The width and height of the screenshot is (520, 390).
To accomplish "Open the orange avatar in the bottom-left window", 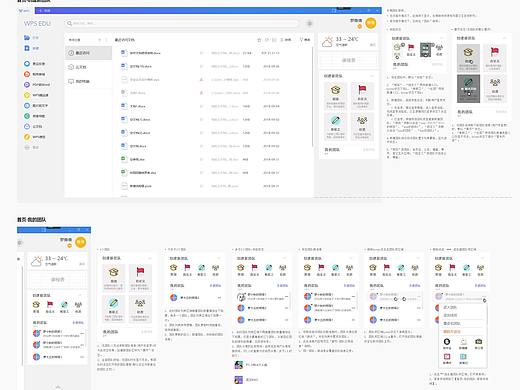I will click(x=81, y=242).
